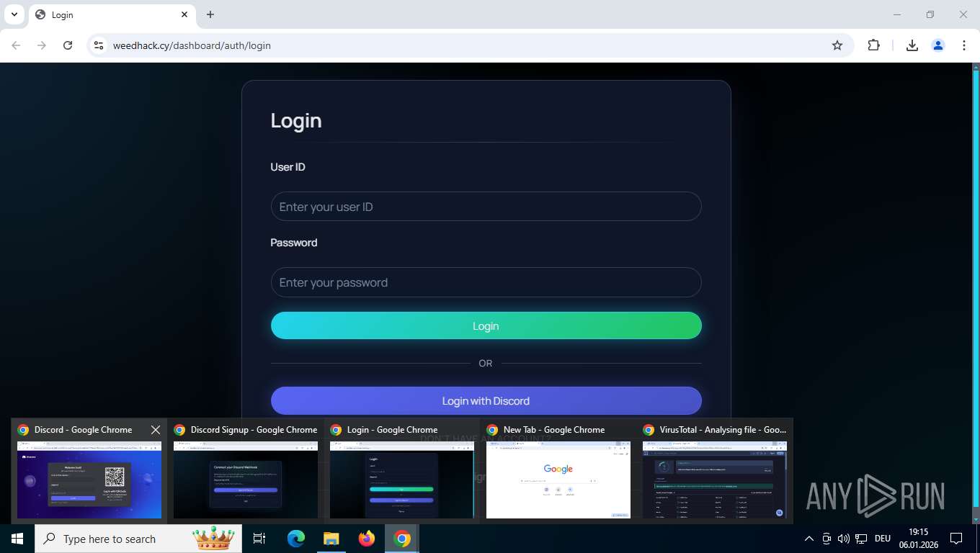Minimize the Chrome window
980x553 pixels.
click(x=897, y=14)
